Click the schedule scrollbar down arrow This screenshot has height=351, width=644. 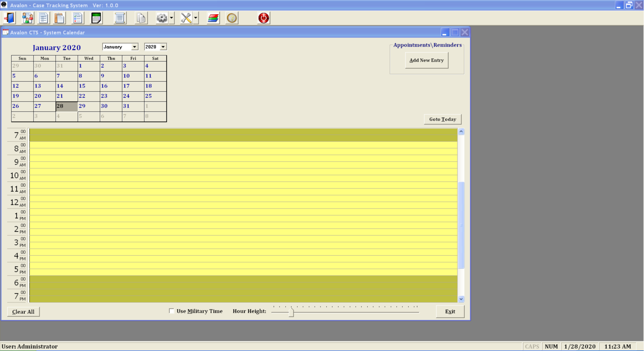coord(461,299)
